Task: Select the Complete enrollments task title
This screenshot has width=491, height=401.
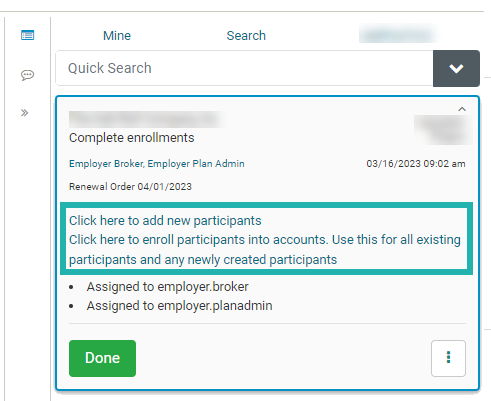Action: tap(132, 138)
